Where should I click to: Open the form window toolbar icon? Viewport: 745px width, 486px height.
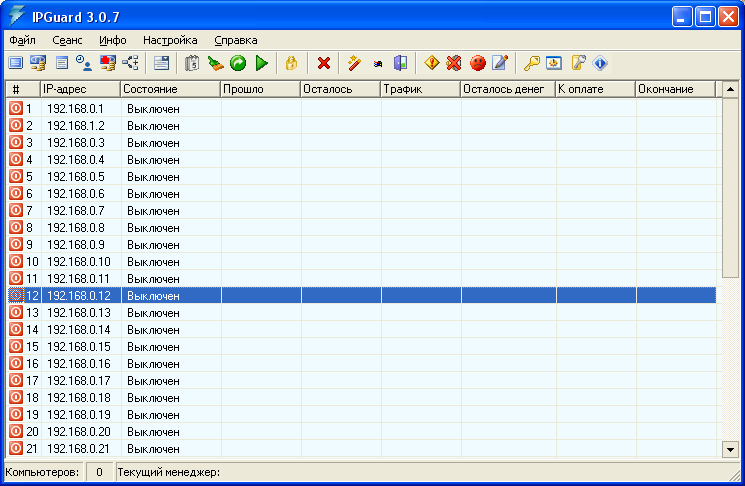[x=162, y=63]
